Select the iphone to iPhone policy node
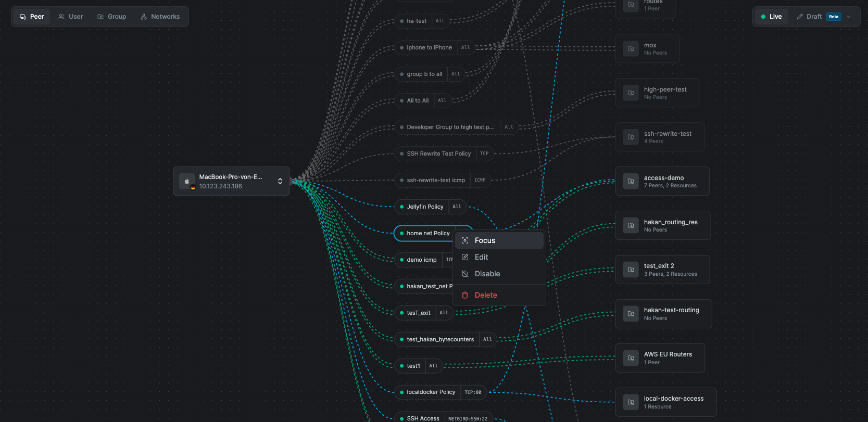Screen dimensions: 868x422 (x=434, y=47)
